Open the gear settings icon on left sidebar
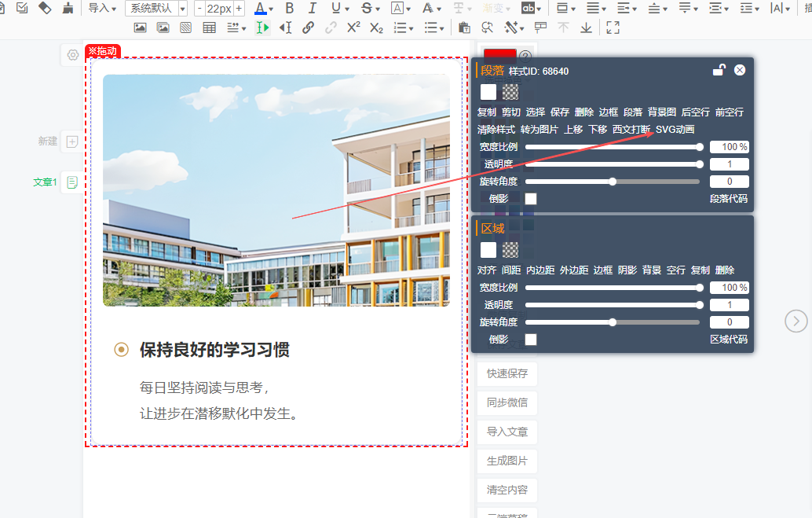Screen dimensions: 812x518 (x=72, y=55)
